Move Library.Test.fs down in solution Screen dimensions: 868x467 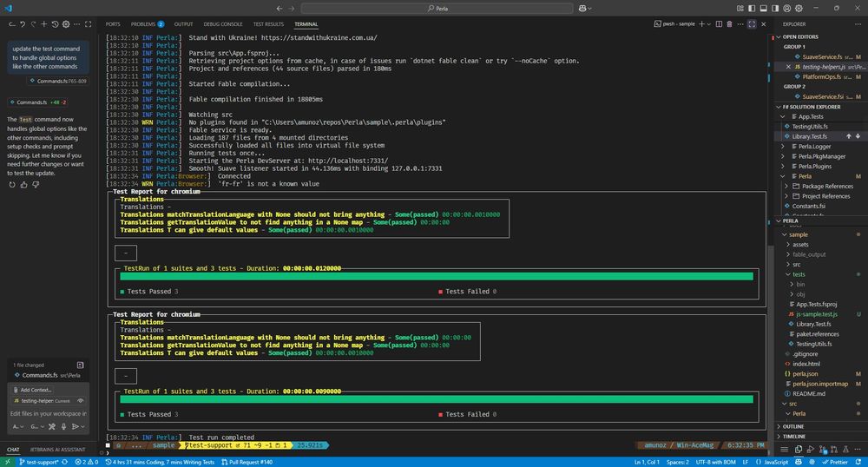[858, 136]
